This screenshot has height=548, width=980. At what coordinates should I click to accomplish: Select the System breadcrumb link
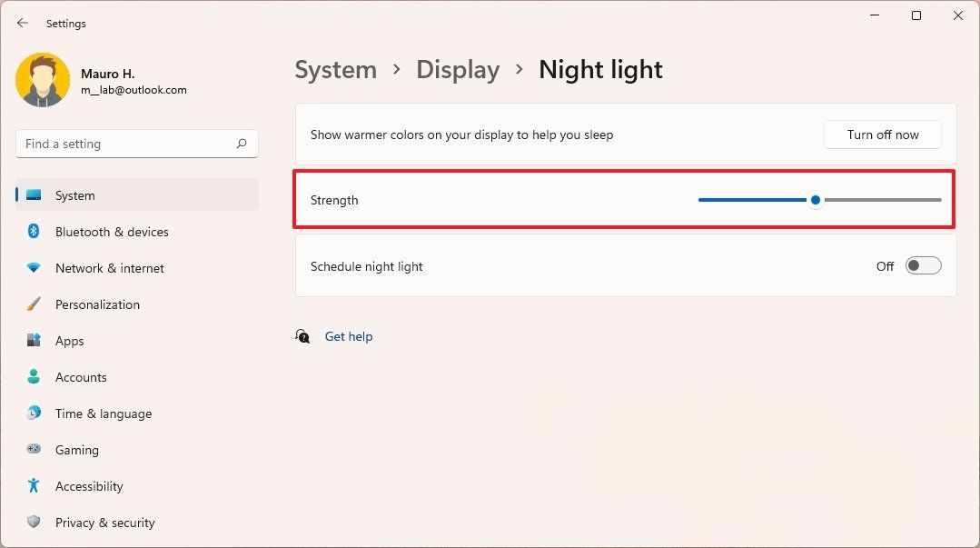coord(335,69)
